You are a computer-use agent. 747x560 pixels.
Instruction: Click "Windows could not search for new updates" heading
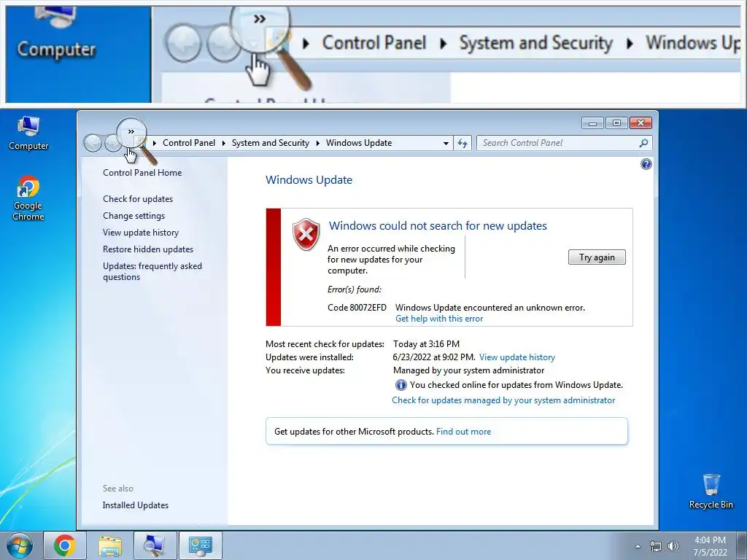438,226
